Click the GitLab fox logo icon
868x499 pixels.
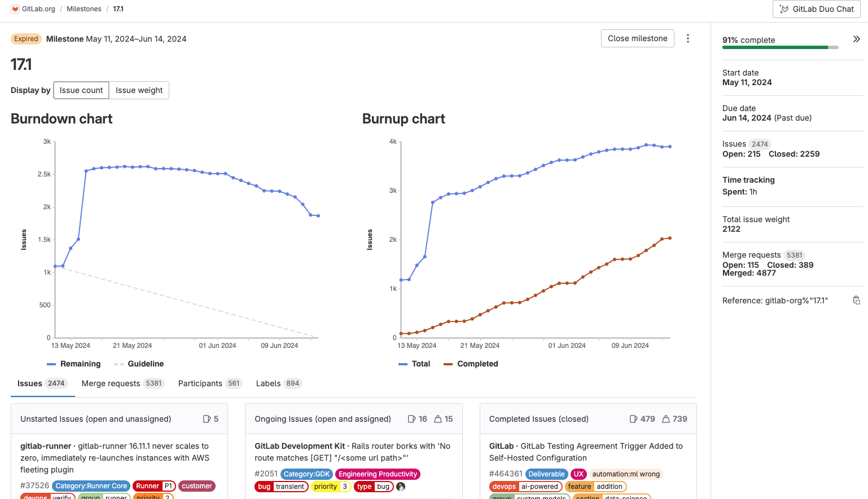(15, 9)
